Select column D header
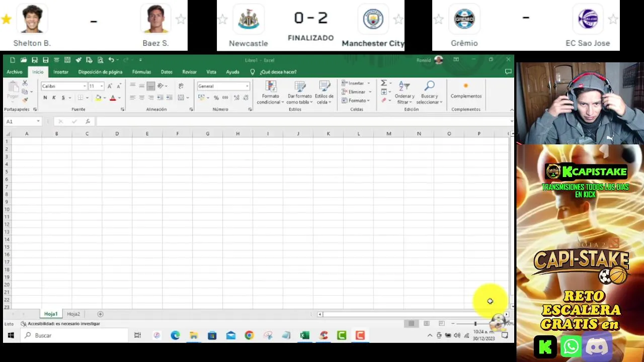 coord(117,134)
